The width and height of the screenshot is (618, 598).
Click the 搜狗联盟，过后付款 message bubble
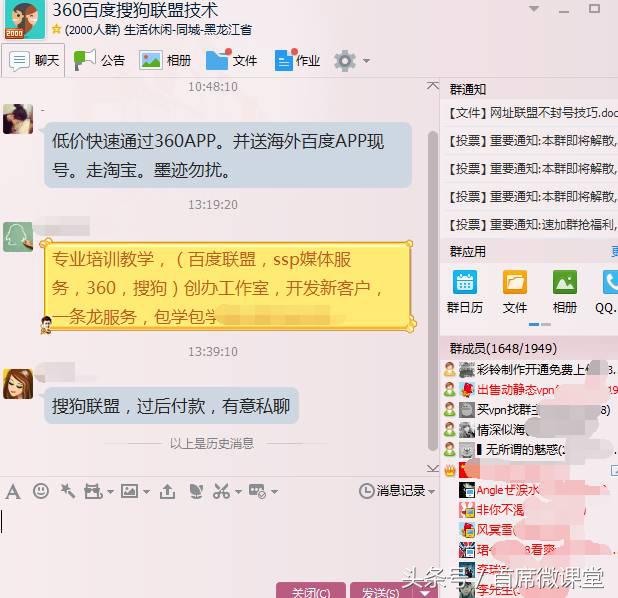(x=171, y=406)
